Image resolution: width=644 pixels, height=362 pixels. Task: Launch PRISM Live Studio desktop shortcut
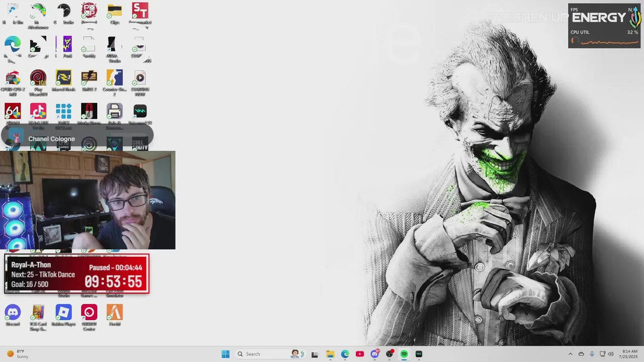click(x=114, y=49)
